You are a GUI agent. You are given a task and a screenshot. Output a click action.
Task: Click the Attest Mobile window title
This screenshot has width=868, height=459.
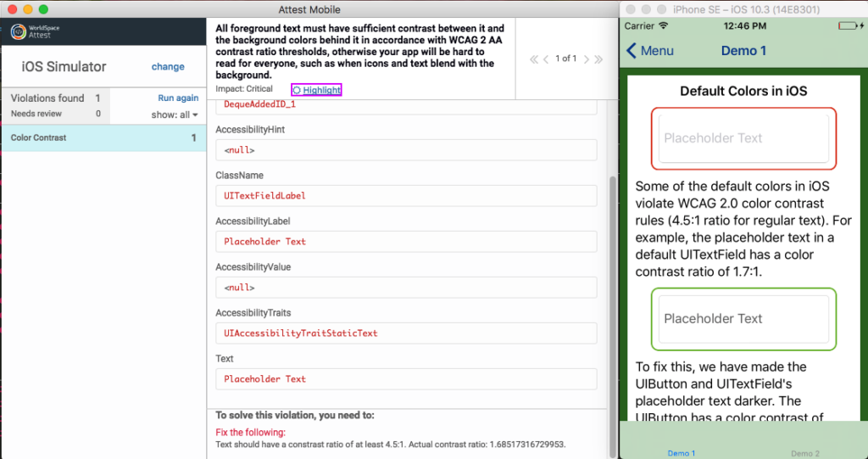point(309,9)
